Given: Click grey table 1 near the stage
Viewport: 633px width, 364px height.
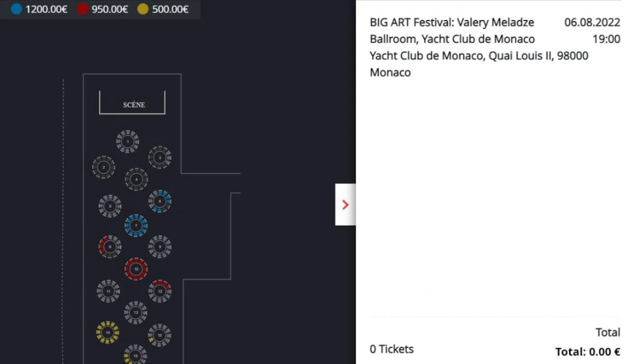Looking at the screenshot, I should tap(128, 142).
